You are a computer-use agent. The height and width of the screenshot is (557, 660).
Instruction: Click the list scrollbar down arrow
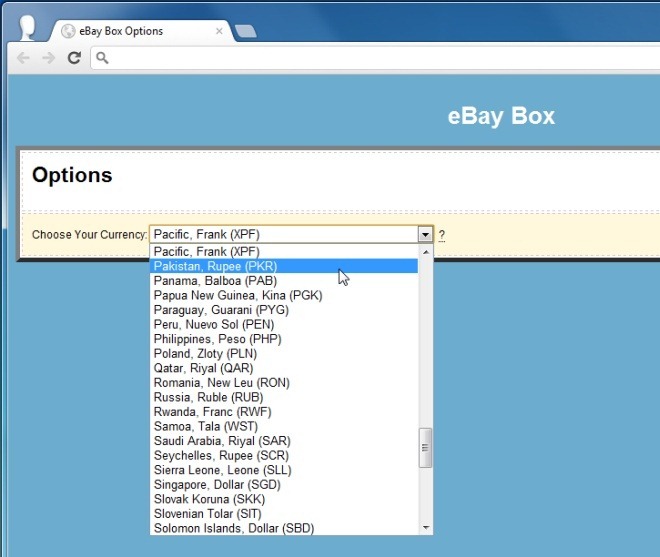pos(426,528)
